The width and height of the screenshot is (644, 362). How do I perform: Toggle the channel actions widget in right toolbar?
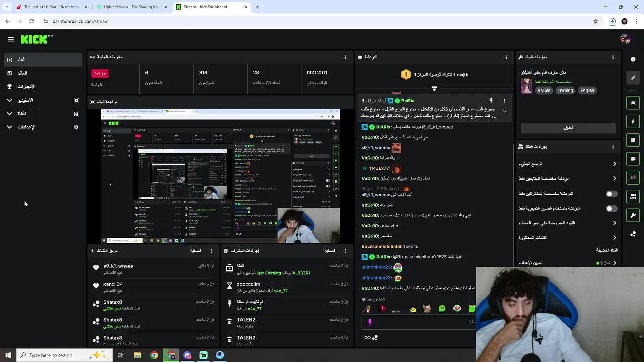coord(633,196)
